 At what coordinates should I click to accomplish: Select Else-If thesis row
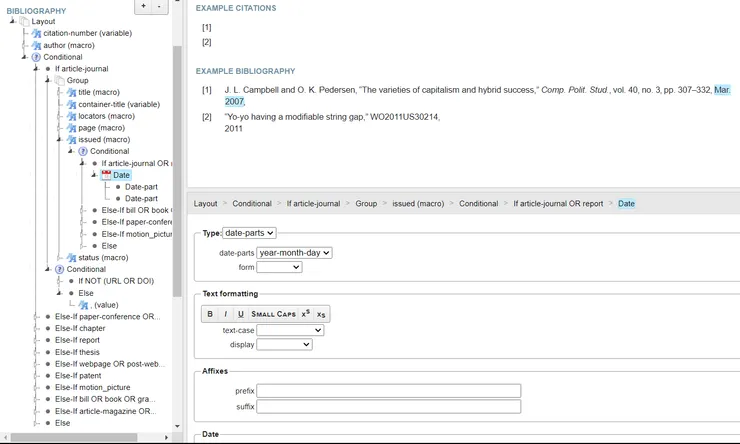click(x=77, y=352)
